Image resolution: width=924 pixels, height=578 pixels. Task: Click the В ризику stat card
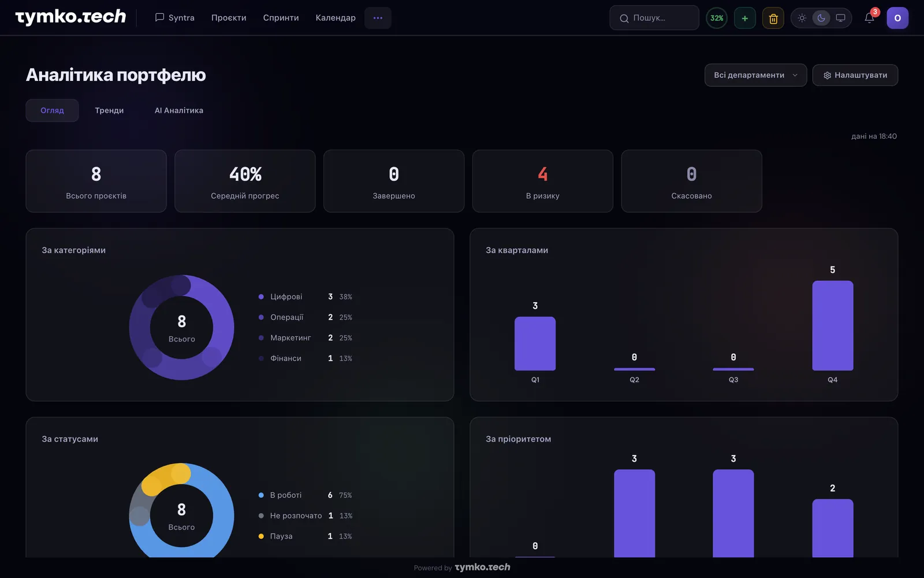(543, 181)
